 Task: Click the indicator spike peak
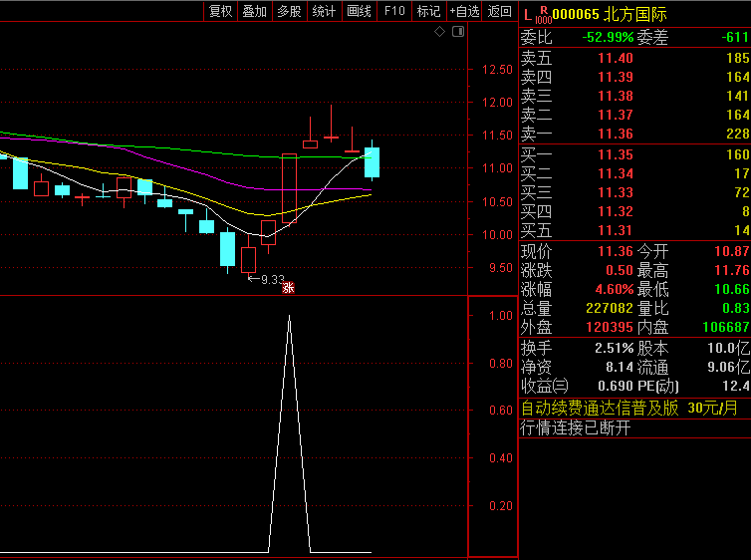[x=289, y=317]
